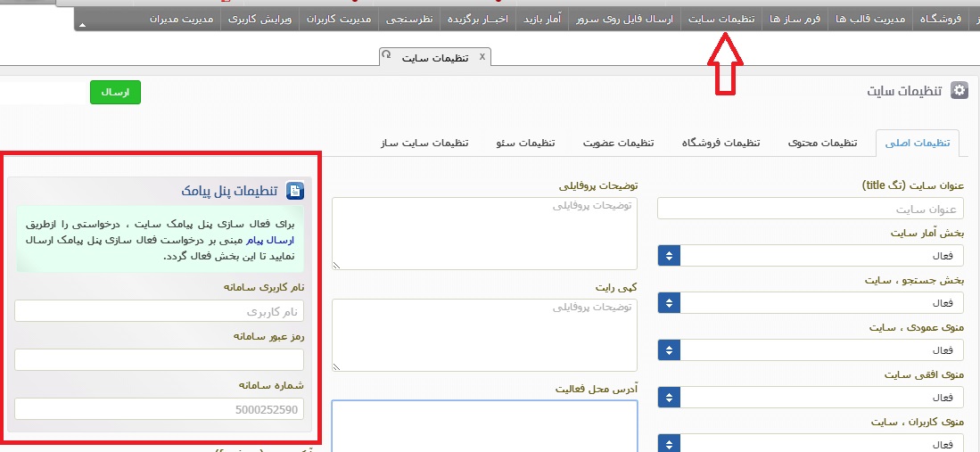Viewport: 980px width, 452px height.
Task: Focus the نام کاربری سامانه input
Action: [160, 311]
